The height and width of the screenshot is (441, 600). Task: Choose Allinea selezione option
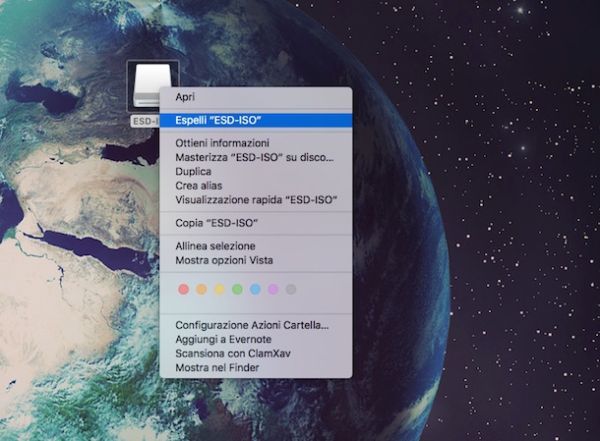click(215, 246)
